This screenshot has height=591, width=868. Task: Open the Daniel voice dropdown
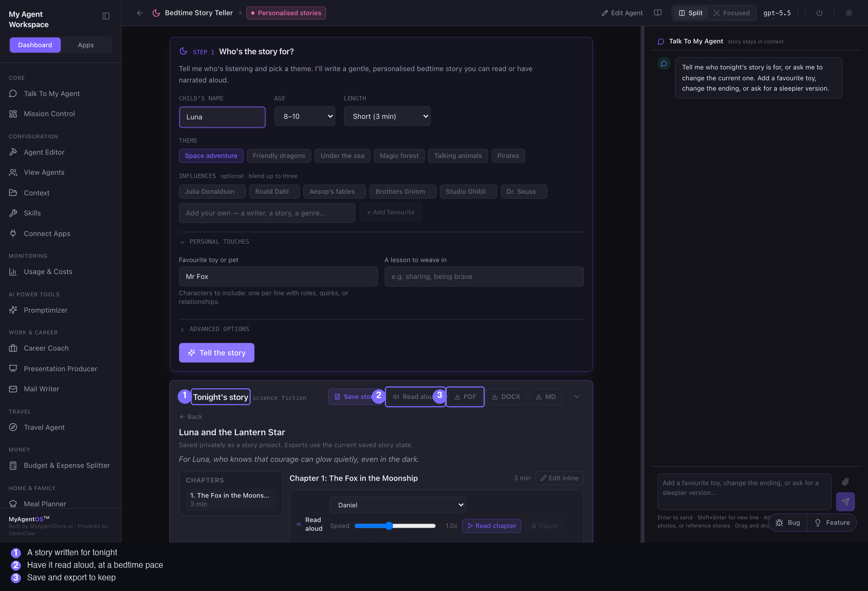coord(398,505)
